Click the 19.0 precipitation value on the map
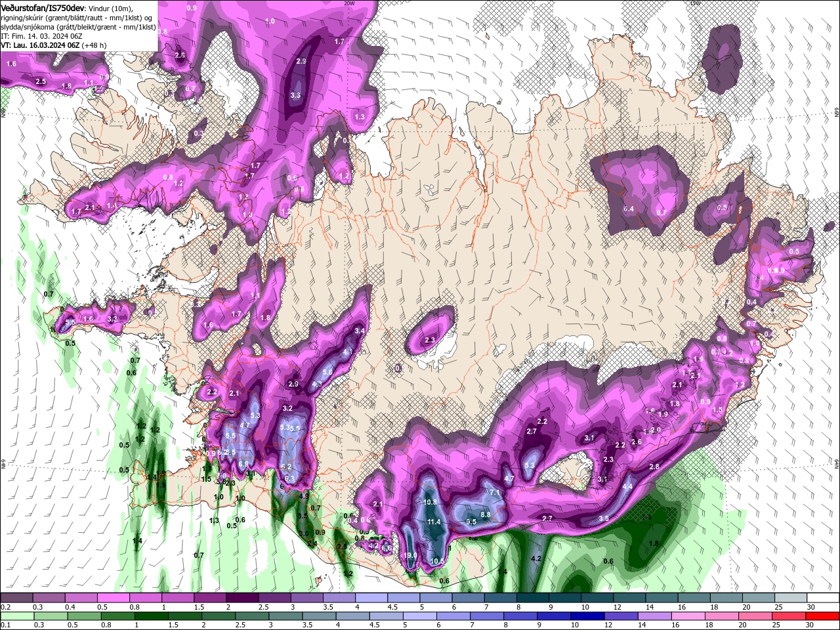Image resolution: width=840 pixels, height=630 pixels. click(x=410, y=555)
